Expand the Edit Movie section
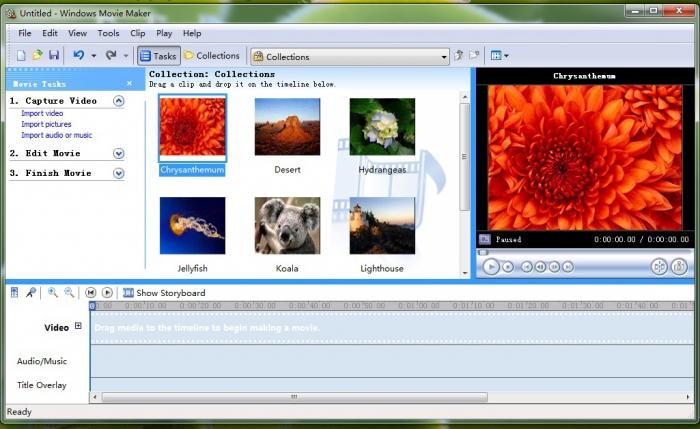The width and height of the screenshot is (700, 429). point(118,154)
